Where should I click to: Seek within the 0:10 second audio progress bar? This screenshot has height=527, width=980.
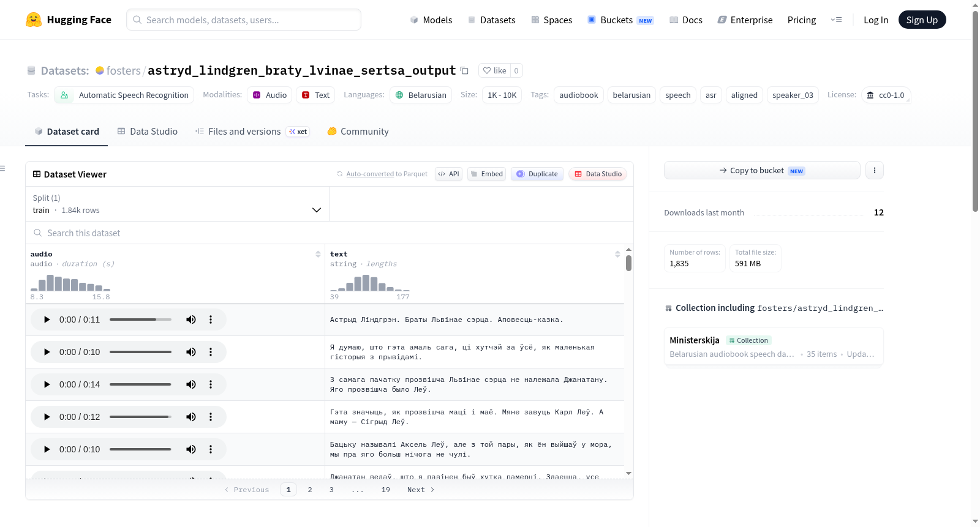(140, 352)
